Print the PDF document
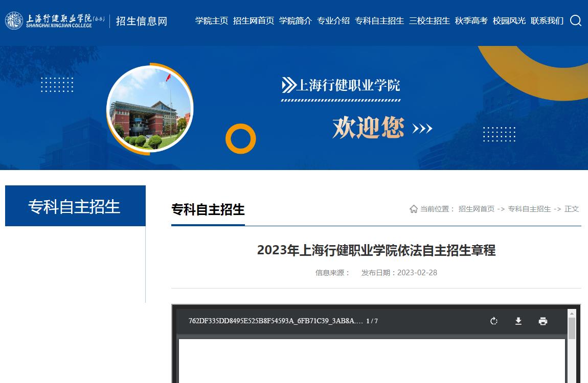This screenshot has height=383, width=588. point(542,321)
